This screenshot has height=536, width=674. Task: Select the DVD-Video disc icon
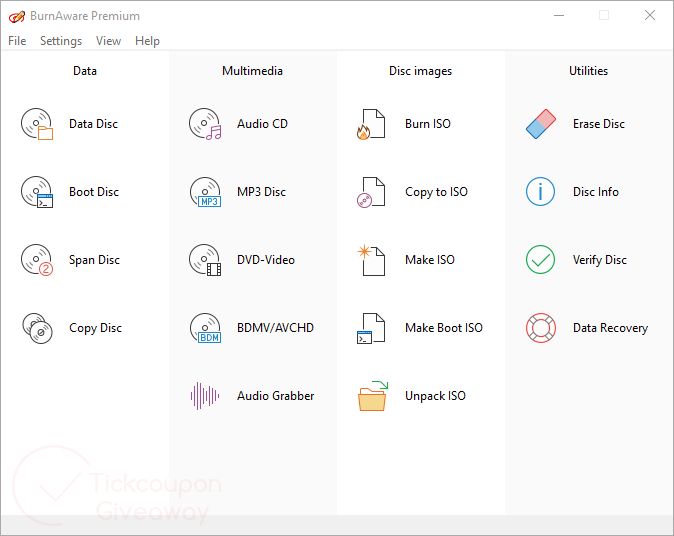[x=205, y=260]
